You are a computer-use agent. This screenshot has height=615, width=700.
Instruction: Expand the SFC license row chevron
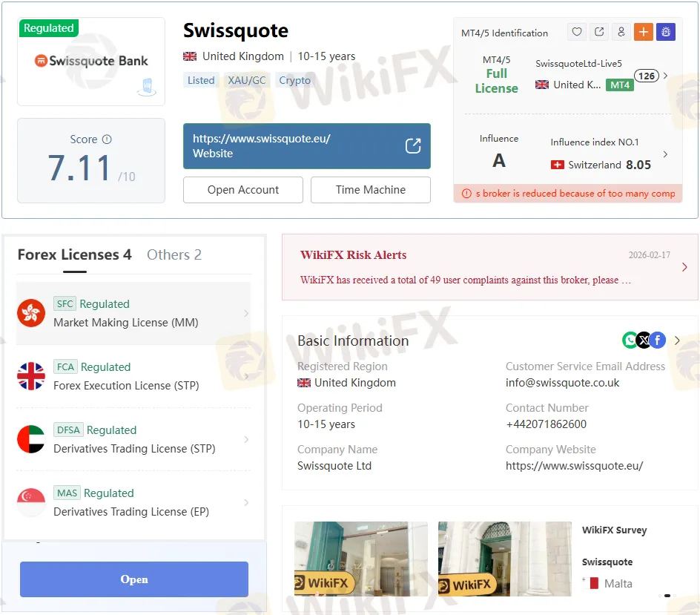[246, 314]
